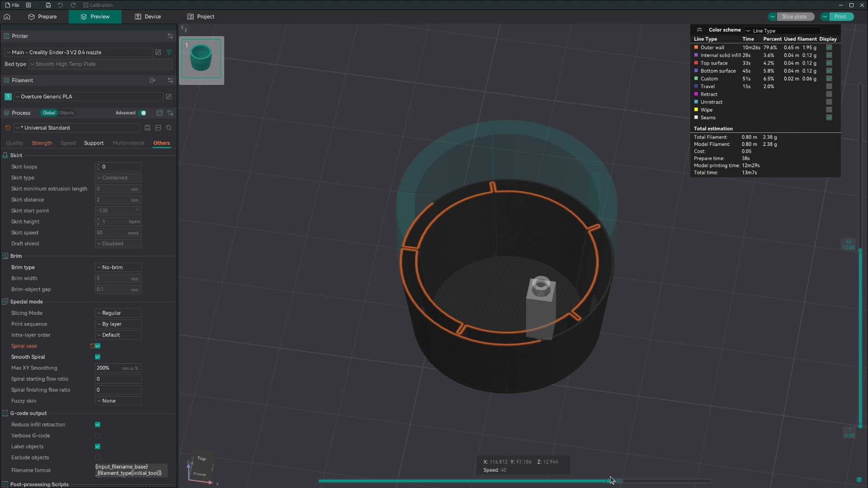Add a filament with plus icon
This screenshot has height=488, width=868.
(153, 80)
